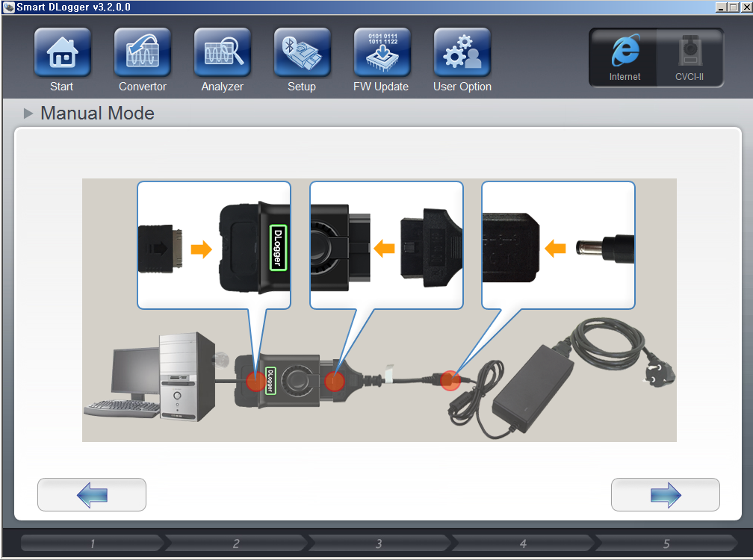Image resolution: width=753 pixels, height=560 pixels.
Task: Click the power jack callout image
Action: (559, 245)
